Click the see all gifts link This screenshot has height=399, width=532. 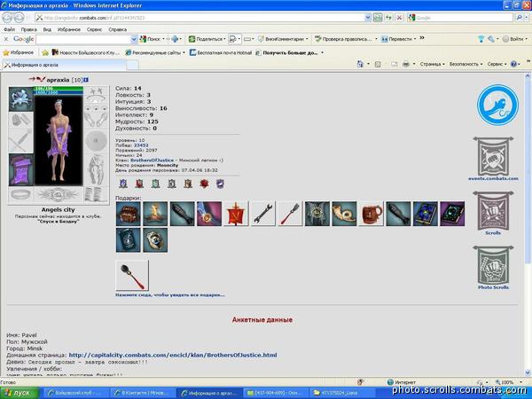[169, 295]
